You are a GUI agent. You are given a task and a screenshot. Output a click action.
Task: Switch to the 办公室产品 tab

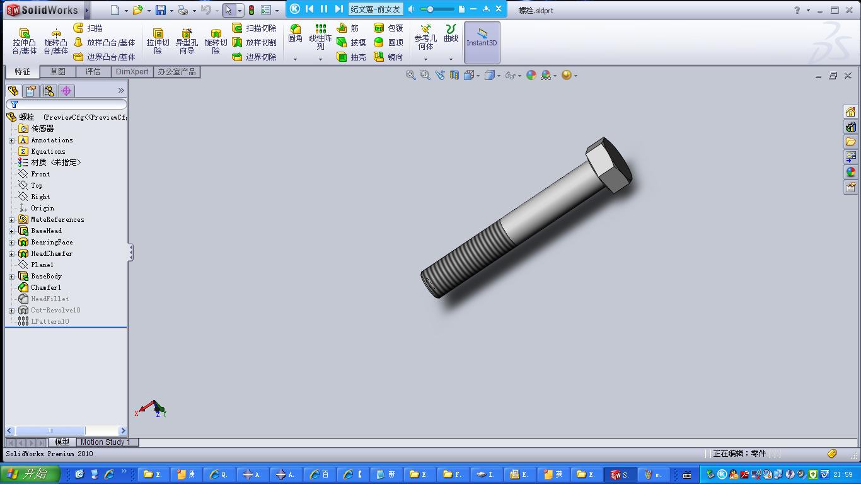click(176, 72)
